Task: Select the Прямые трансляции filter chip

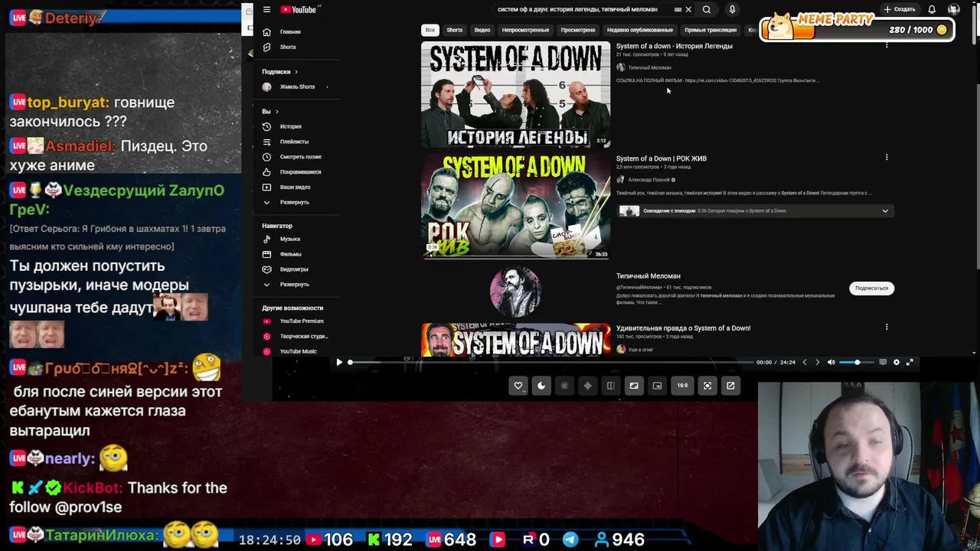Action: (710, 30)
